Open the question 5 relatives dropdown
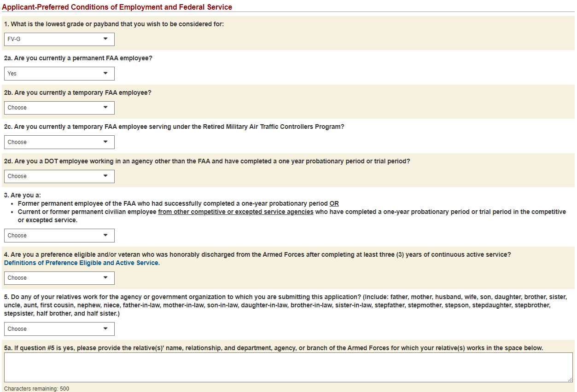Viewport: 577px width, 392px height. [59, 329]
